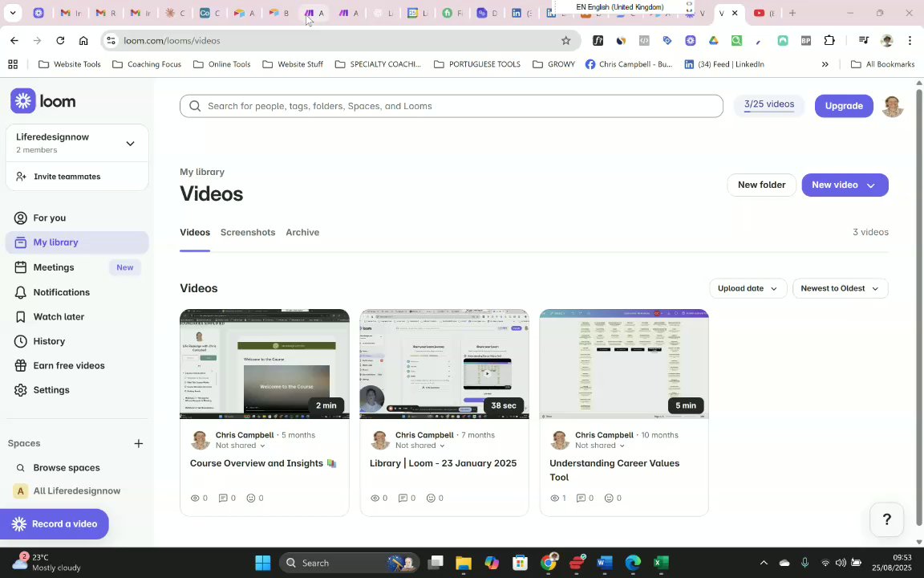Open Excel from the taskbar
The width and height of the screenshot is (924, 578).
coord(661,563)
